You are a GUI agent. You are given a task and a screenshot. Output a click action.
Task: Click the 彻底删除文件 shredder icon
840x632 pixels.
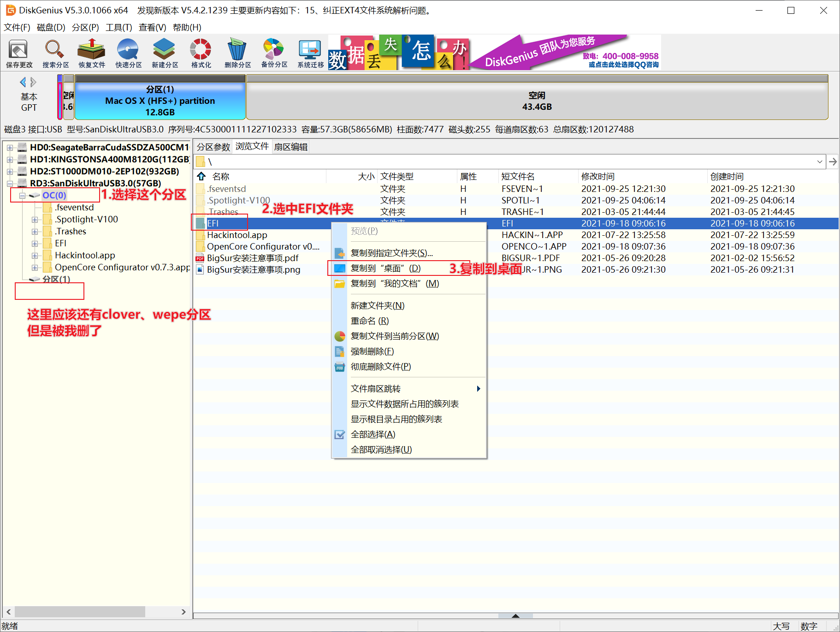(340, 367)
